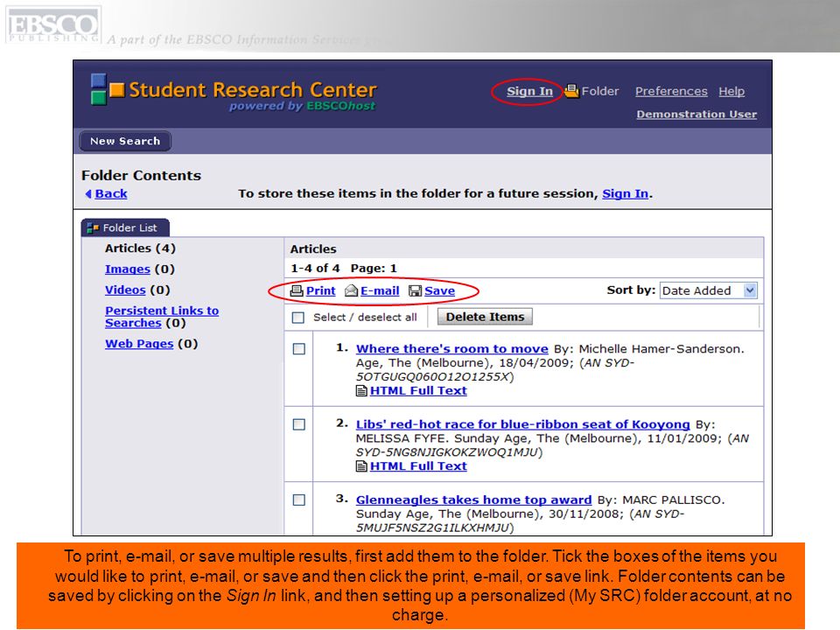
Task: Click the document icon for article 2 HTML Full Text
Action: pos(361,466)
